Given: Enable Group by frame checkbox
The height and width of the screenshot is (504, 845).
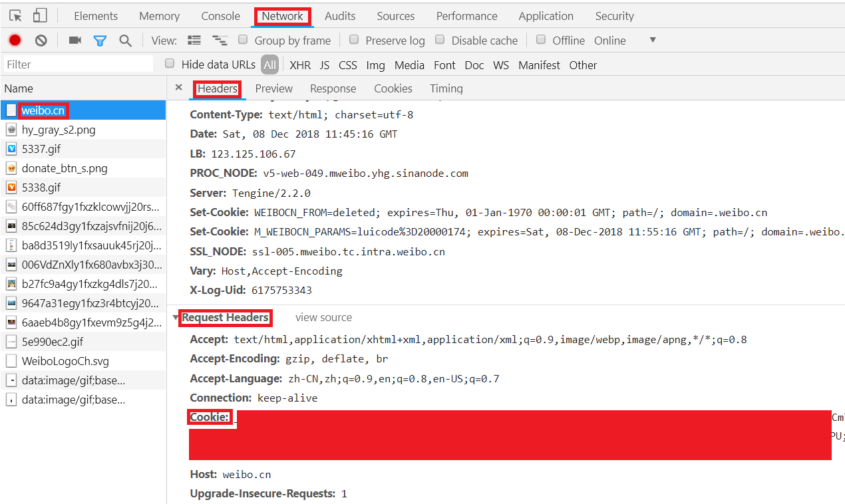Looking at the screenshot, I should pos(243,40).
